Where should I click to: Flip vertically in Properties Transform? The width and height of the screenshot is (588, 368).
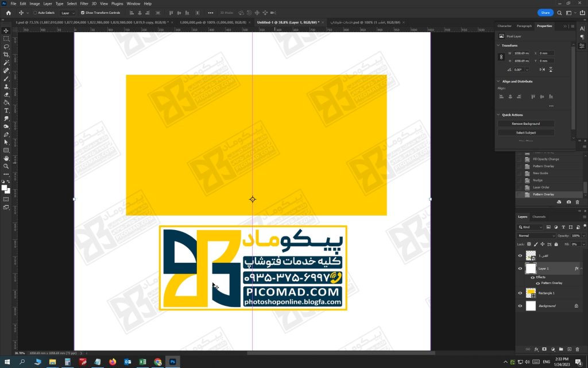pos(551,70)
